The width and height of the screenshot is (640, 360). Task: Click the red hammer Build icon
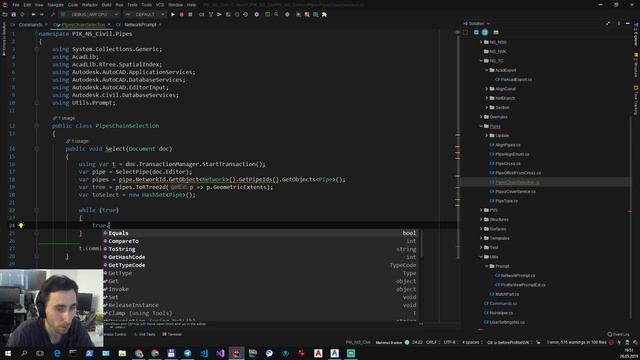pos(53,14)
